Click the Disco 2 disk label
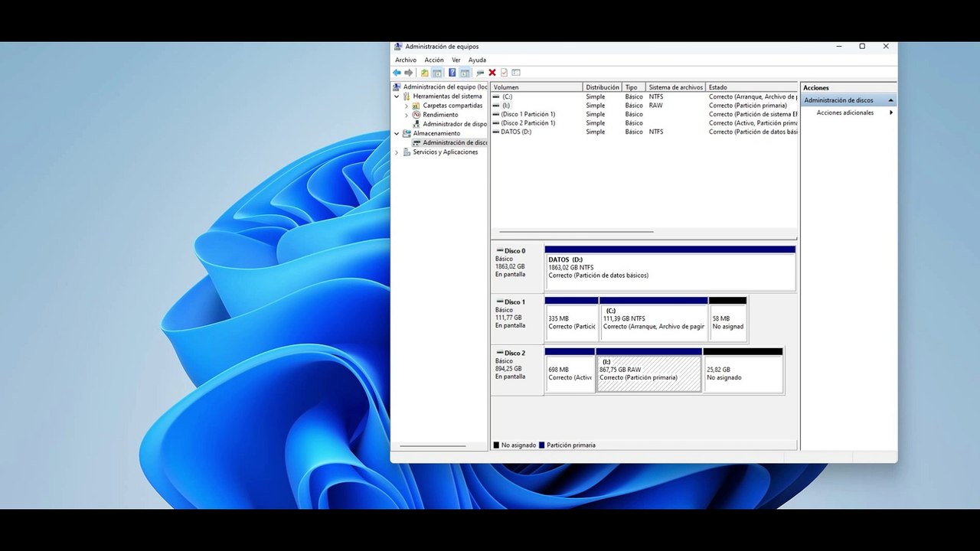 [517, 369]
